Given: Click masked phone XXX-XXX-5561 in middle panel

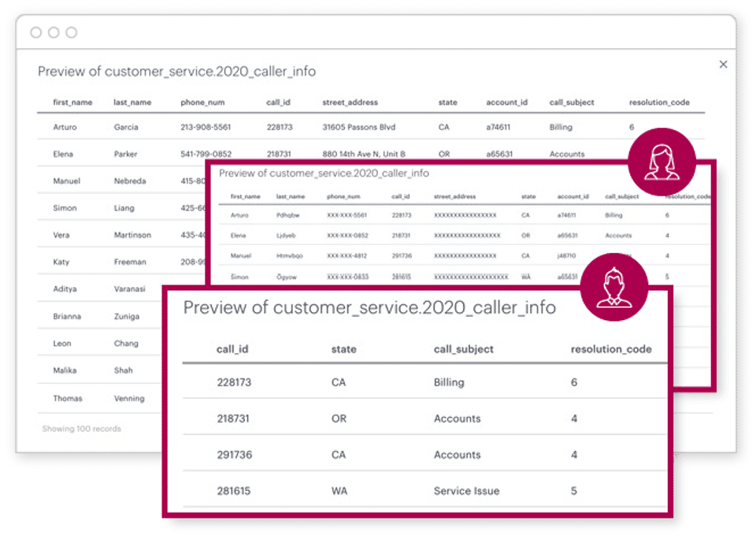Looking at the screenshot, I should click(346, 215).
